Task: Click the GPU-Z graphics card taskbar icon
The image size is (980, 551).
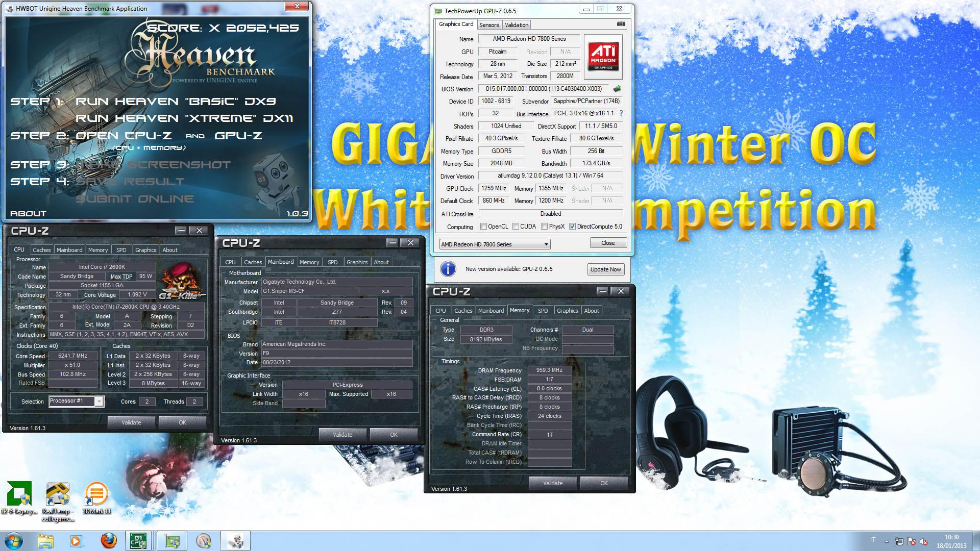Action: 172,541
